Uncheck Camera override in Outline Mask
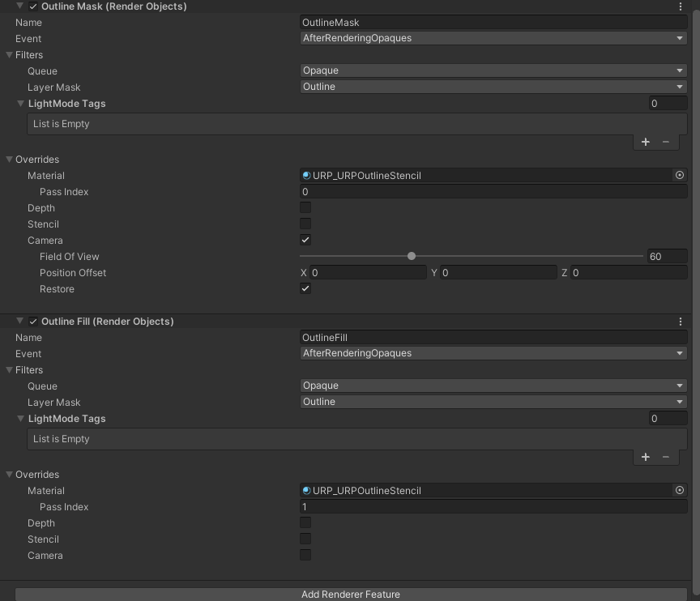Screen dimensions: 700x601 coord(305,240)
